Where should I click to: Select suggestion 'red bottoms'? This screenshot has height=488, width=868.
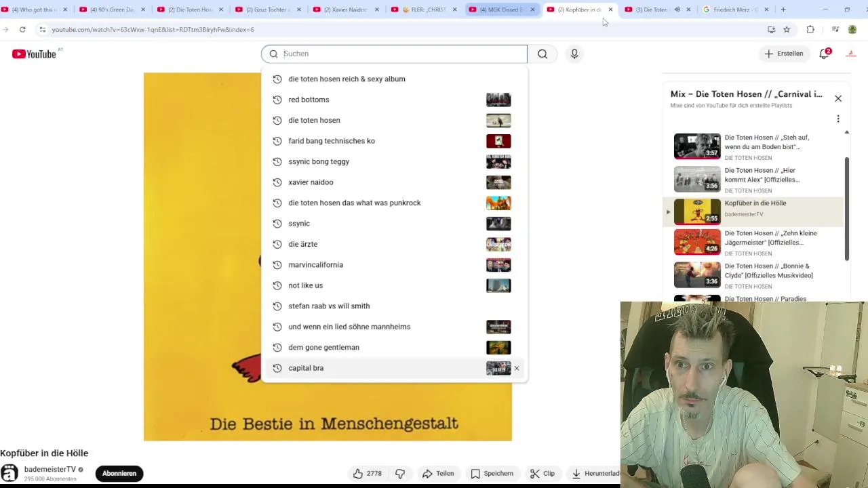tap(394, 100)
